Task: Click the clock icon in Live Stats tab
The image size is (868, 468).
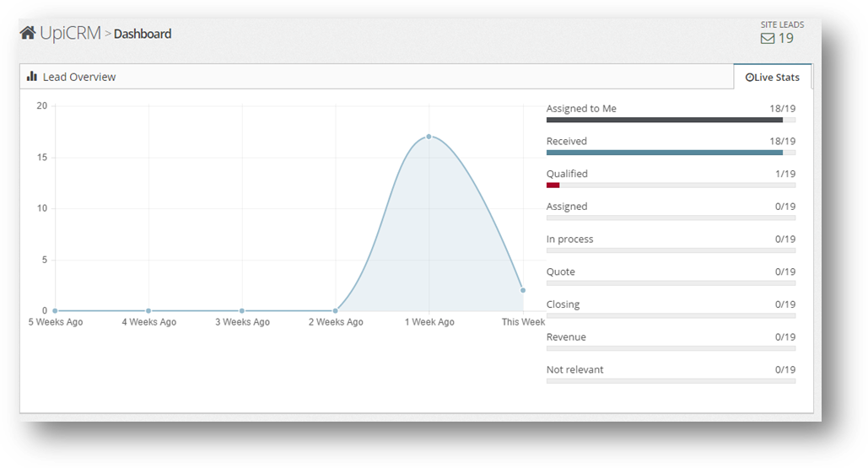Action: (x=749, y=78)
